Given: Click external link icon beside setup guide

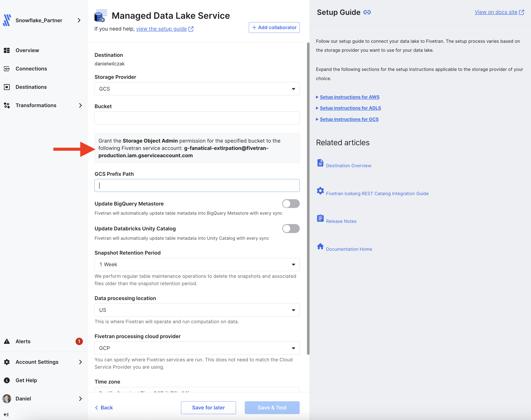Looking at the screenshot, I should click(191, 29).
